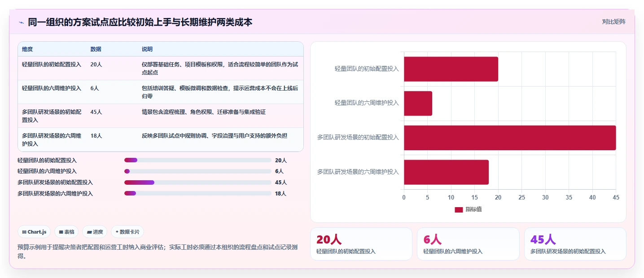Click chart bar for 轻量团队的六周维护投入
The image size is (644, 278).
point(418,104)
